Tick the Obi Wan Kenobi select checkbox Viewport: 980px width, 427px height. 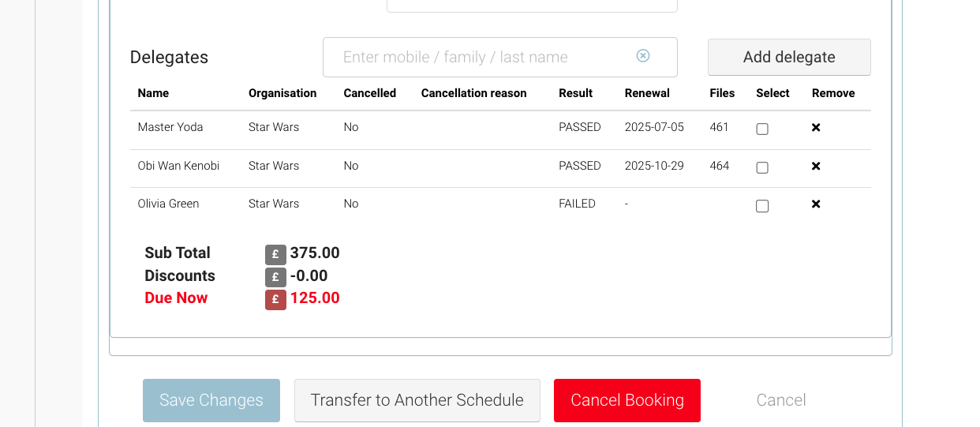point(762,167)
